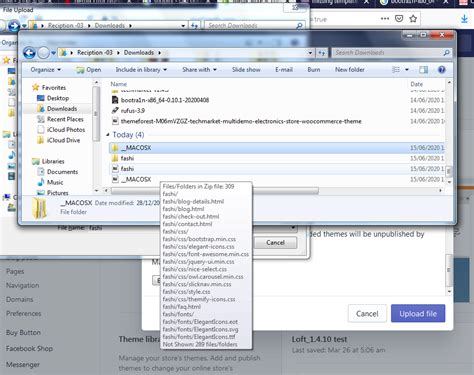Select Slide show in the toolbar

click(246, 70)
